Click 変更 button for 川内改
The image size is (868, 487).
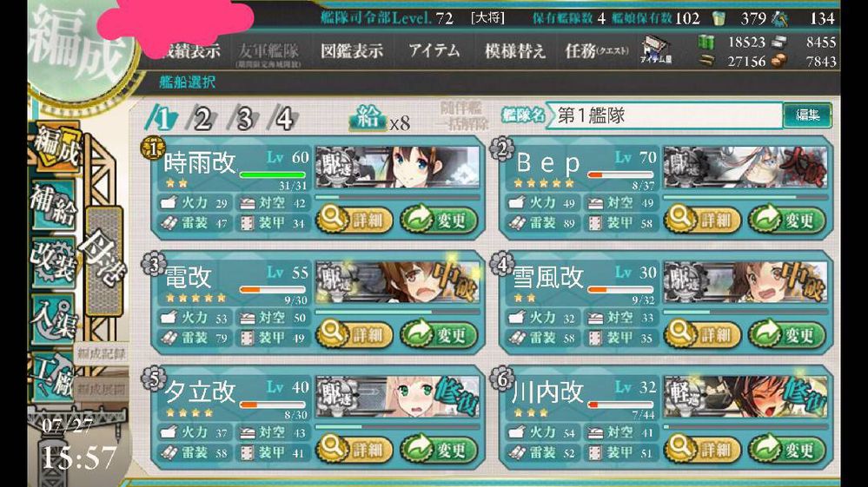(786, 449)
